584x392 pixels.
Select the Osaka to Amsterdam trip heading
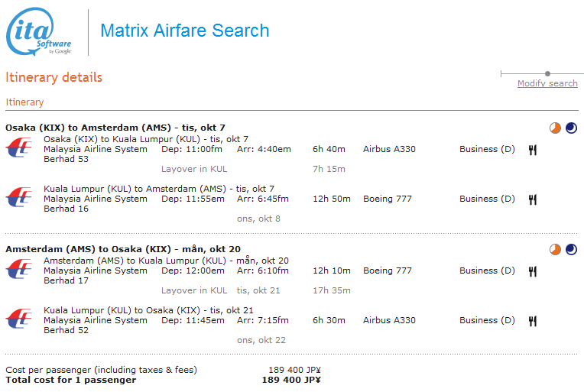(115, 128)
